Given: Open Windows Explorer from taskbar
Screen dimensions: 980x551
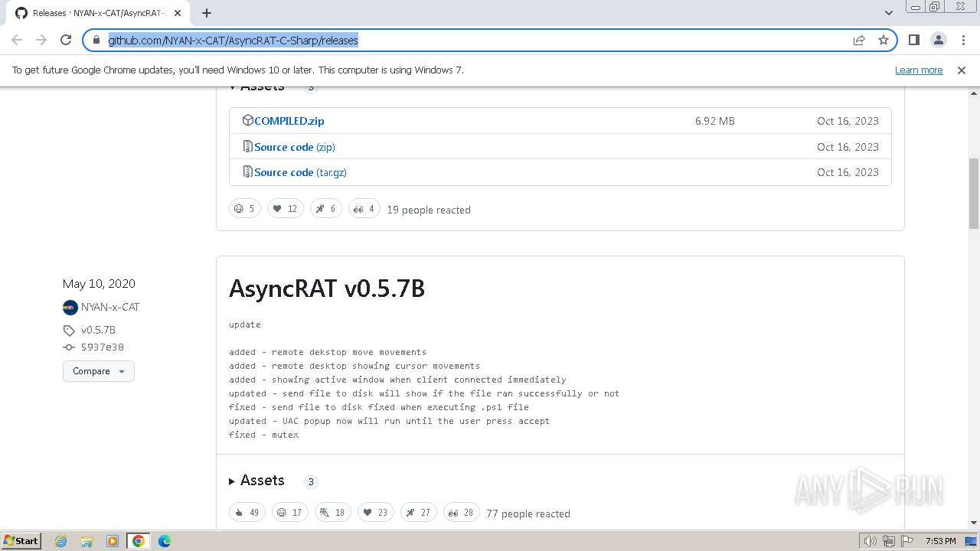Looking at the screenshot, I should [x=87, y=541].
